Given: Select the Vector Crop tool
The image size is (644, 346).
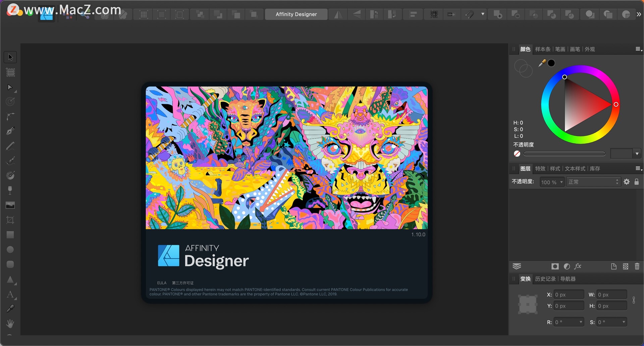Looking at the screenshot, I should pyautogui.click(x=10, y=220).
